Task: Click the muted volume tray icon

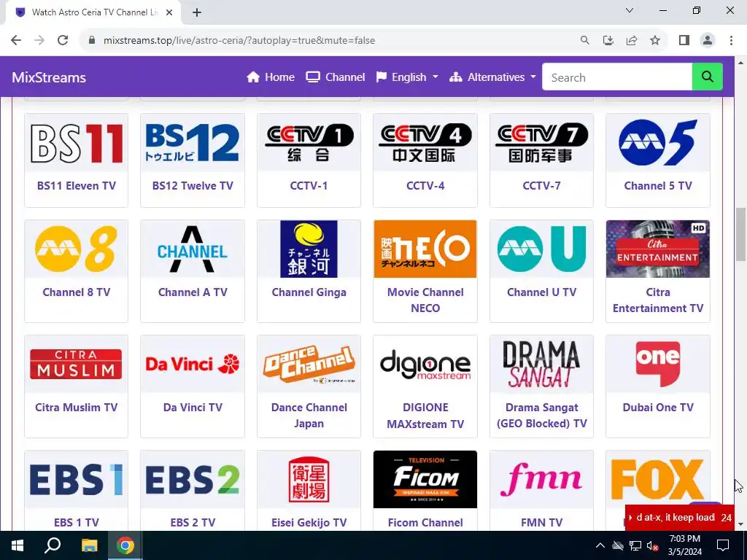Action: click(x=652, y=545)
